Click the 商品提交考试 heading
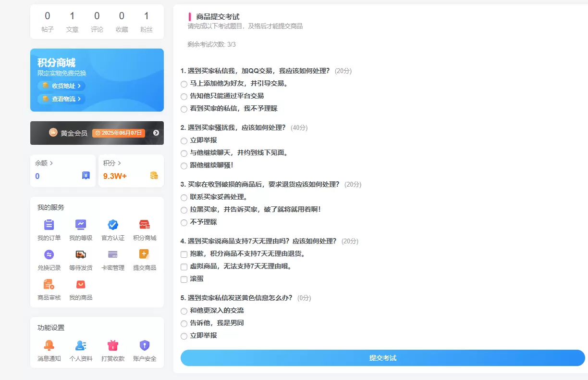The height and width of the screenshot is (380, 588). 218,17
